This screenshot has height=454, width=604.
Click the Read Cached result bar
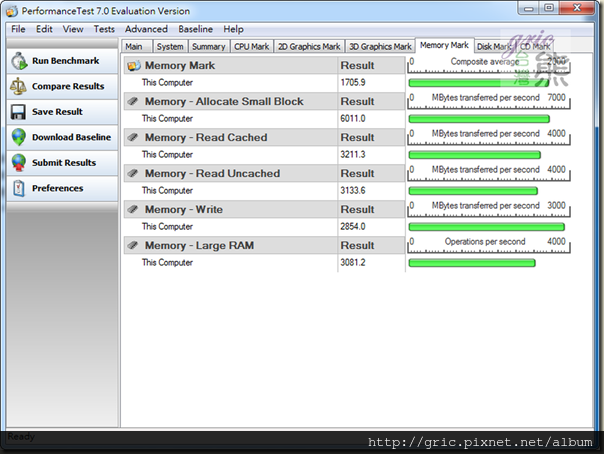475,155
